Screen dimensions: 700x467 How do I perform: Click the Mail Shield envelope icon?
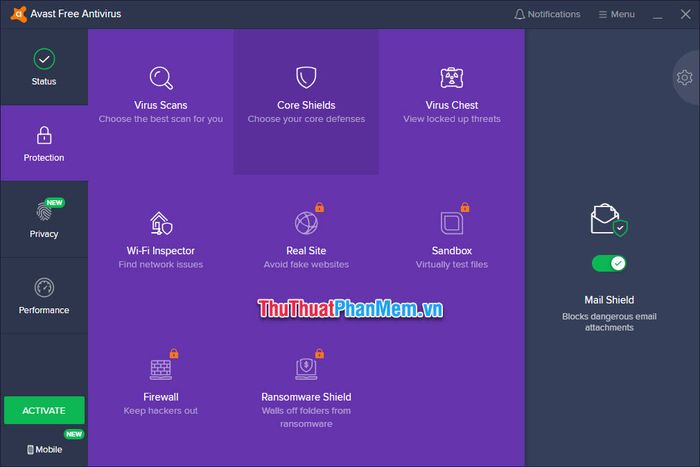coord(609,220)
